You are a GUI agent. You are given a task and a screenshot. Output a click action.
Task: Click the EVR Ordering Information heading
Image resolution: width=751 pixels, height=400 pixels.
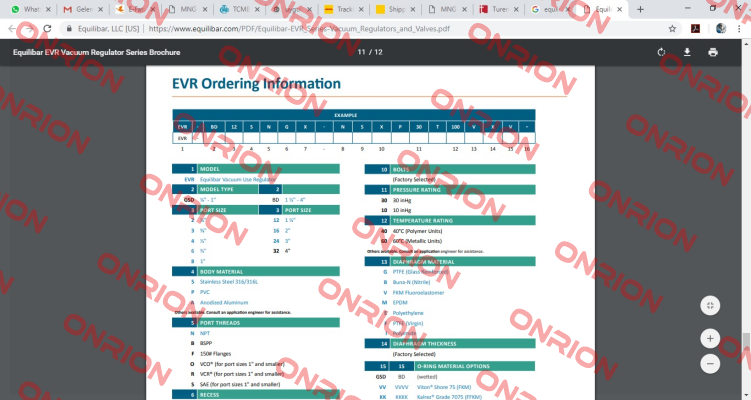tap(256, 84)
